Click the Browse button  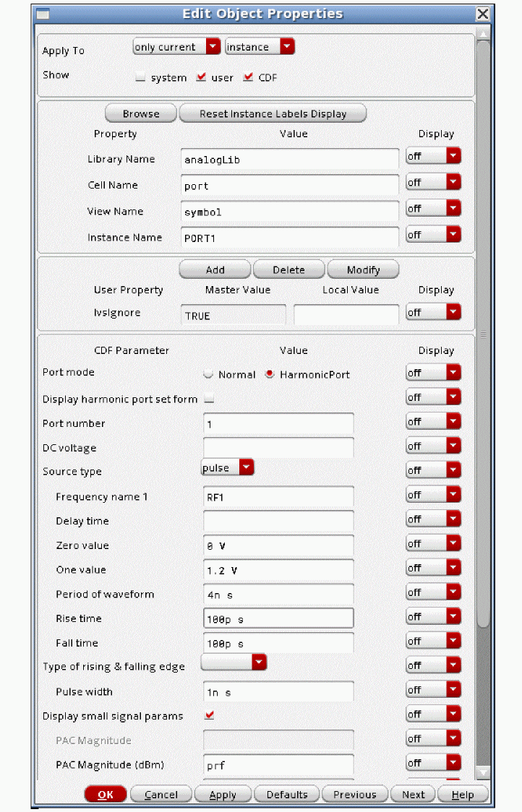[141, 113]
